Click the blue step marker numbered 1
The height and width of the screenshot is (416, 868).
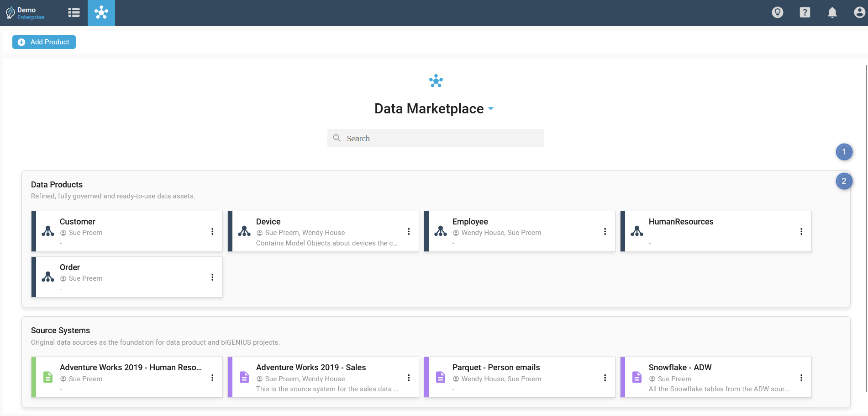[x=844, y=152]
